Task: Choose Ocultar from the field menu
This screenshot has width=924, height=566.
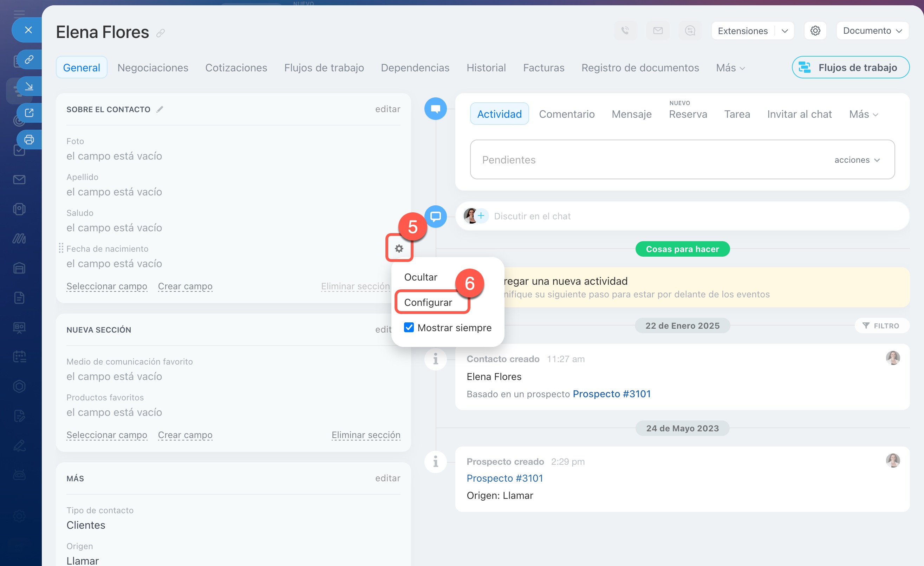Action: click(421, 277)
